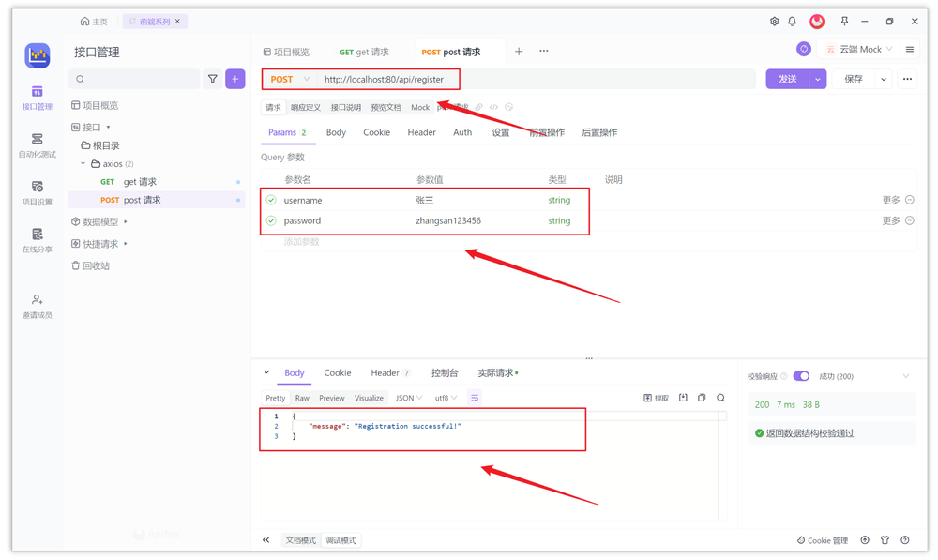Toggle the word wrap icon in the response
Image resolution: width=938 pixels, height=560 pixels.
click(x=475, y=398)
